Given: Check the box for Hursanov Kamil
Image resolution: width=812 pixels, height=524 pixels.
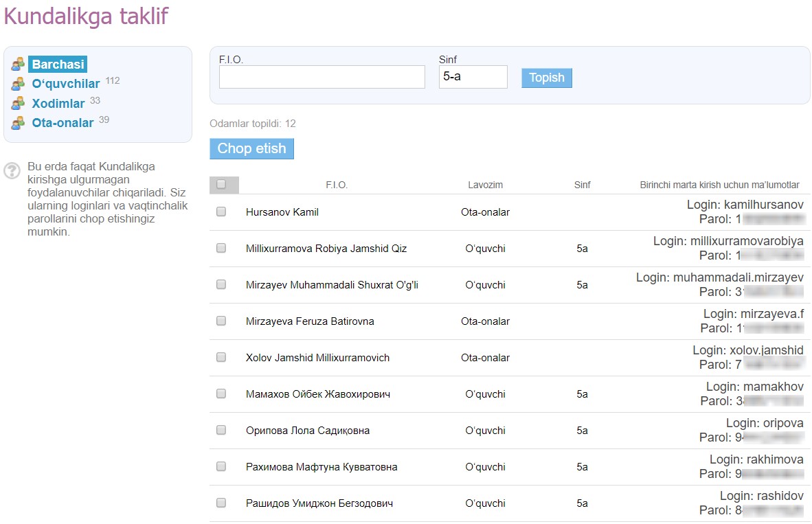Looking at the screenshot, I should [221, 212].
